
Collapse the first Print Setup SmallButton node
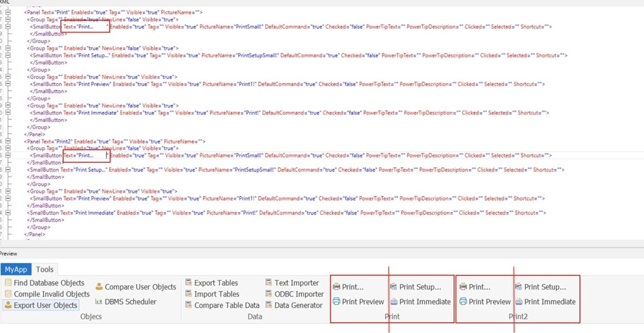point(8,56)
